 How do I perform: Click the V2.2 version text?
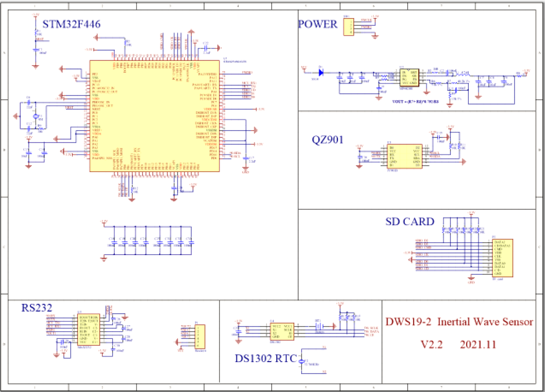[431, 344]
